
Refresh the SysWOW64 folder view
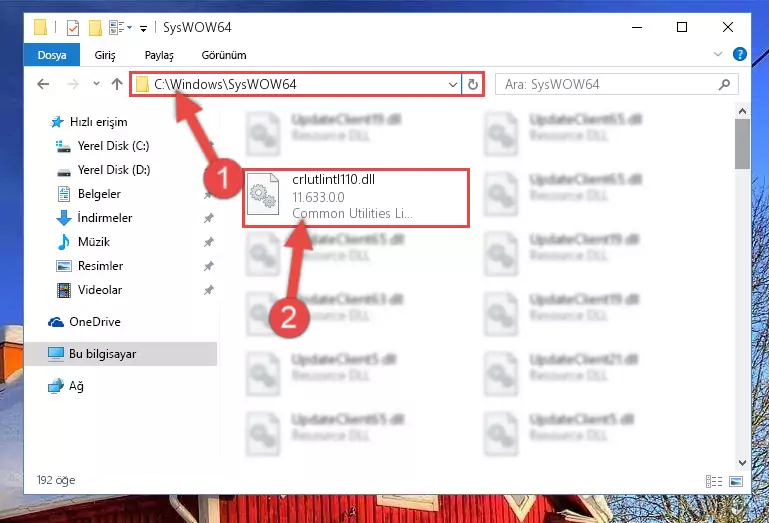[472, 84]
